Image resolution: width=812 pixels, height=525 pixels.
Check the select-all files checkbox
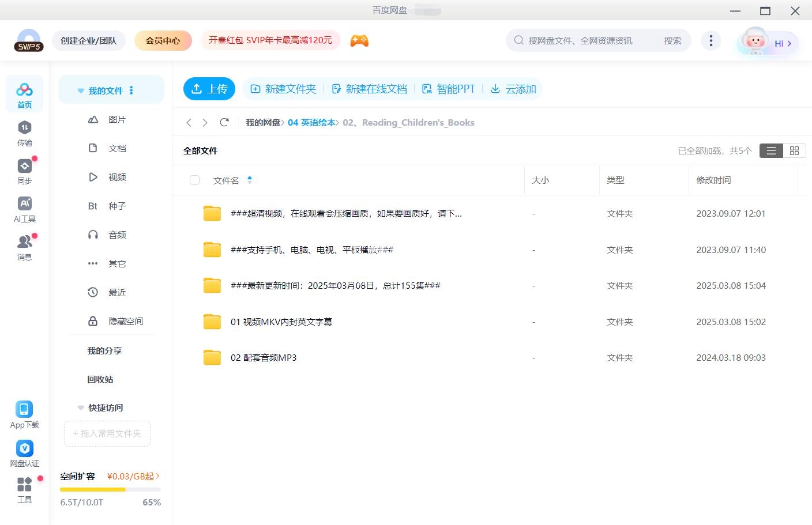pos(194,180)
